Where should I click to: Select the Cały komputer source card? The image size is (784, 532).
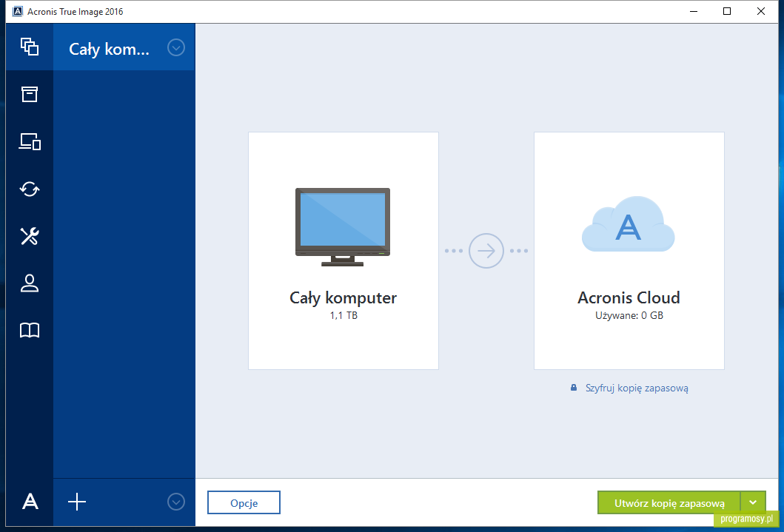(344, 251)
